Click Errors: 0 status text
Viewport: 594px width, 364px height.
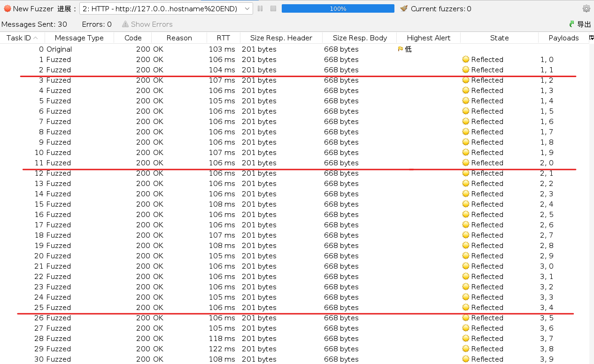(97, 24)
